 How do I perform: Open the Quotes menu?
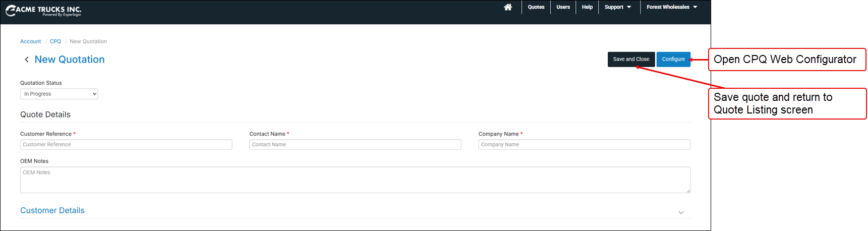[x=536, y=7]
